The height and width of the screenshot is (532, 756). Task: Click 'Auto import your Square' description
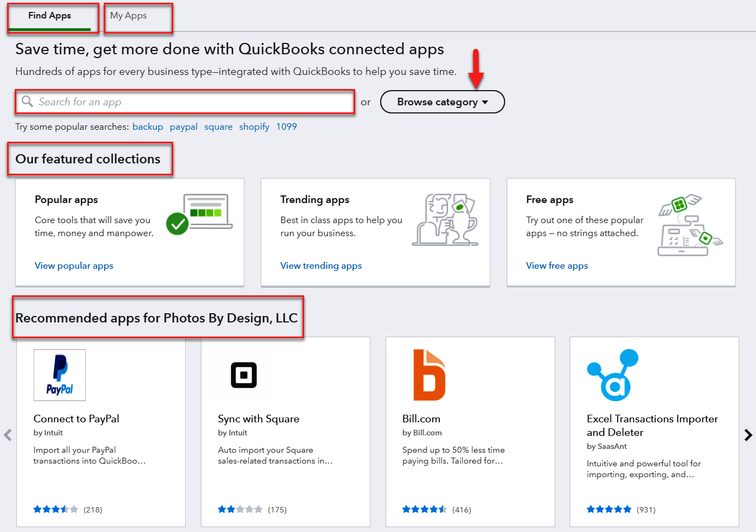point(275,455)
